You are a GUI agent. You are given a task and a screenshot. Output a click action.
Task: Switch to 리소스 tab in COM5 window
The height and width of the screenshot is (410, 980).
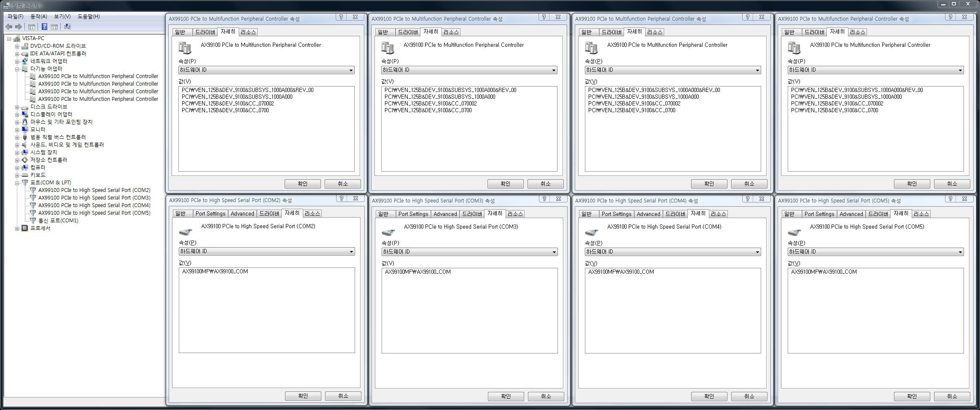pos(921,214)
